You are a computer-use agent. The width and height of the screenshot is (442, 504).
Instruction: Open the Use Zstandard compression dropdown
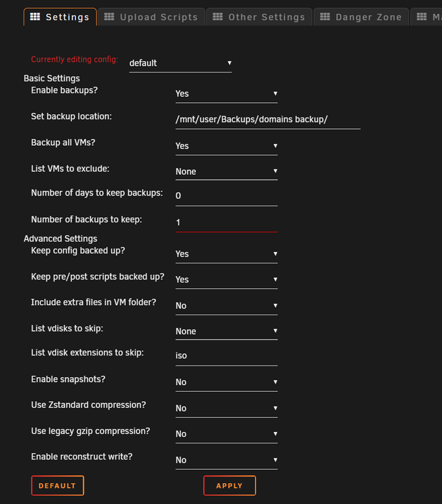coord(227,408)
